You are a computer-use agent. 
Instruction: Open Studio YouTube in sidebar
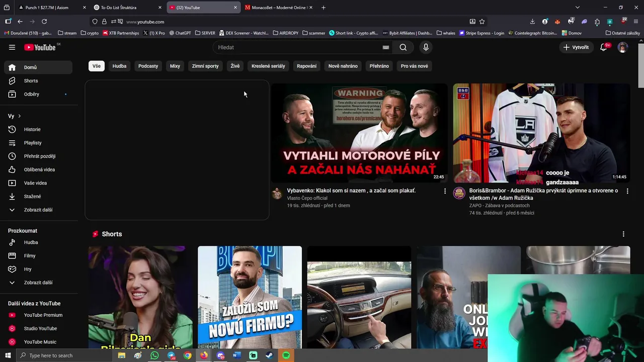[38, 328]
